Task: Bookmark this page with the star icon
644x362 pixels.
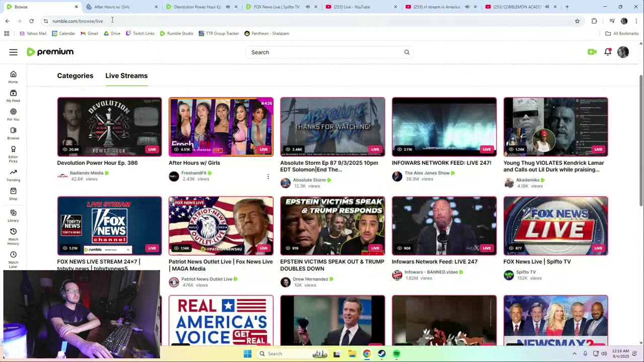Action: coord(577,21)
